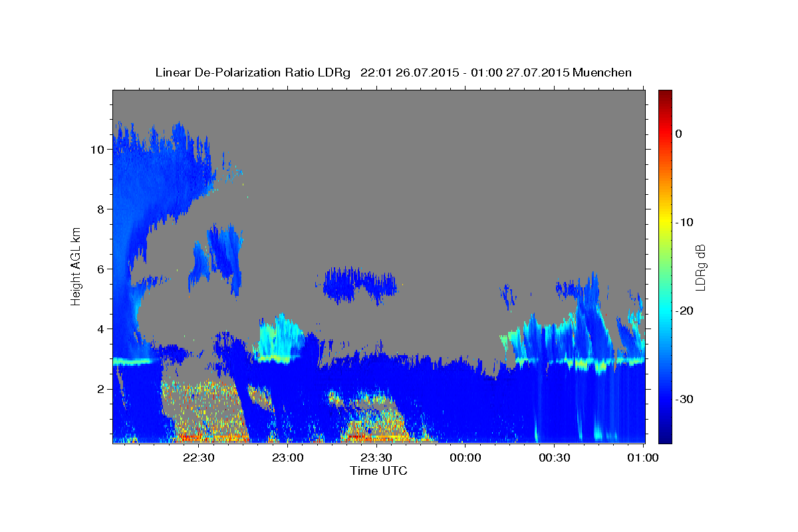Click the dark red top of colorbar
The image size is (798, 532).
pyautogui.click(x=665, y=94)
